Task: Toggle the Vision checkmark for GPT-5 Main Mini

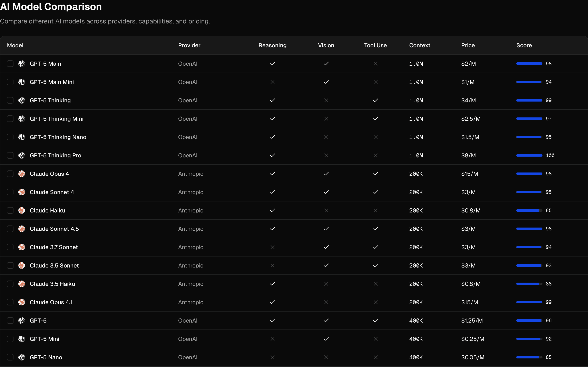Action: 326,82
